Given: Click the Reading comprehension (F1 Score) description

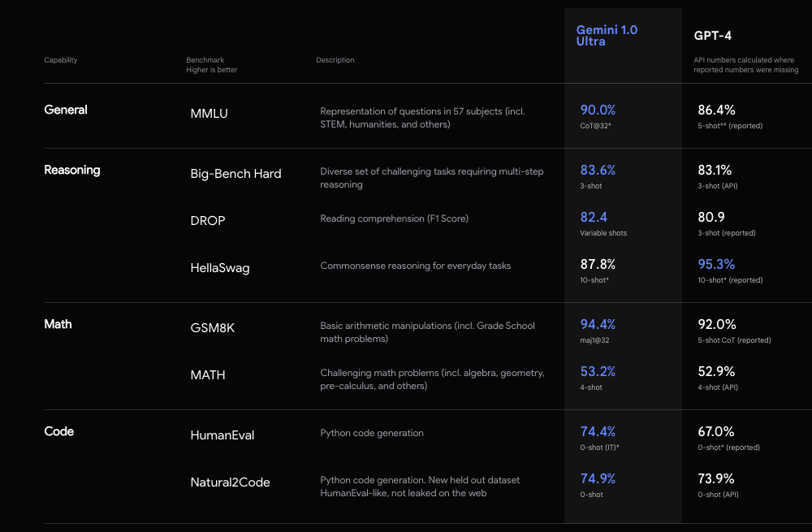Looking at the screenshot, I should point(394,218).
